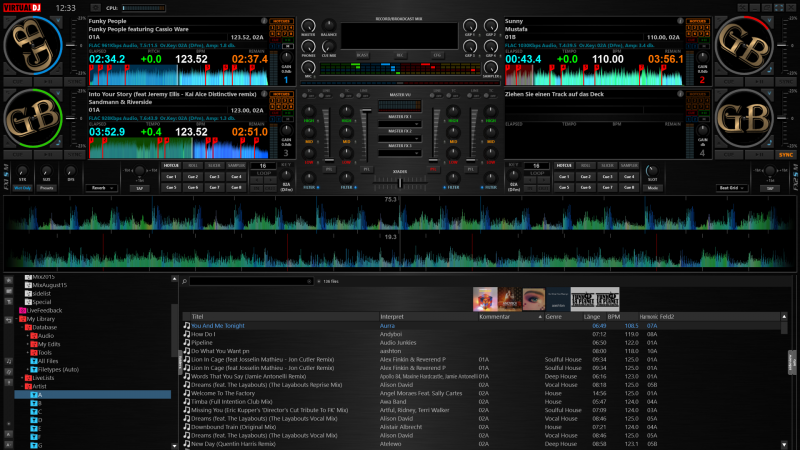
Task: Click the VirtualDJ logo in the top bar
Action: point(22,8)
